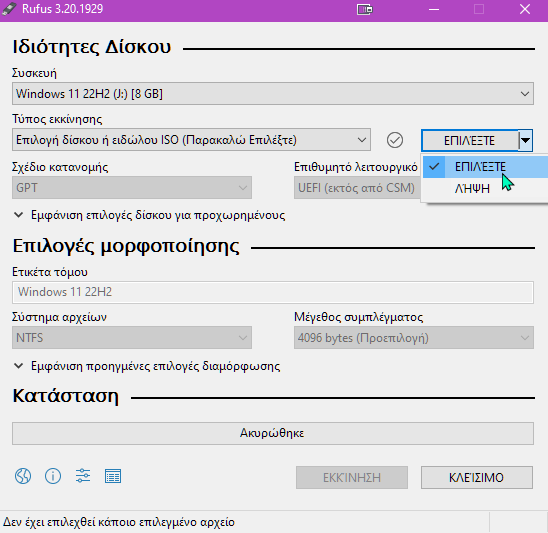The width and height of the screenshot is (548, 533).
Task: Click the arrow on the ΕΠΙΛΕΞΤΕ split button
Action: point(525,141)
